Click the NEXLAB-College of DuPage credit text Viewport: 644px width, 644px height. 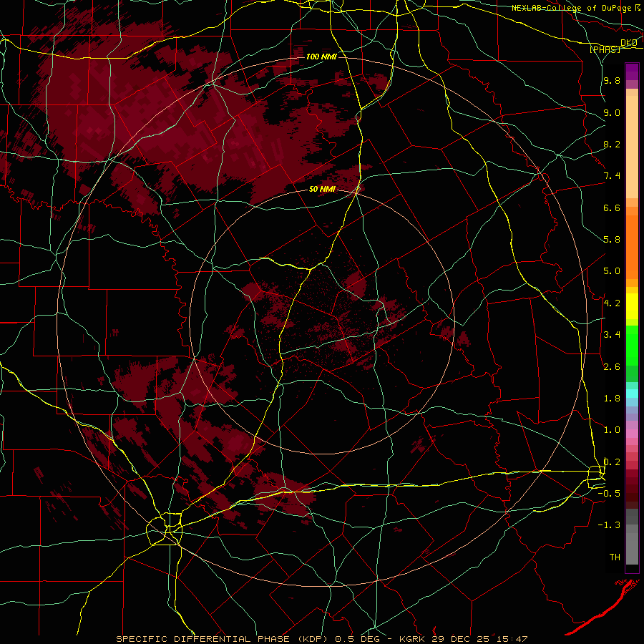coord(572,8)
